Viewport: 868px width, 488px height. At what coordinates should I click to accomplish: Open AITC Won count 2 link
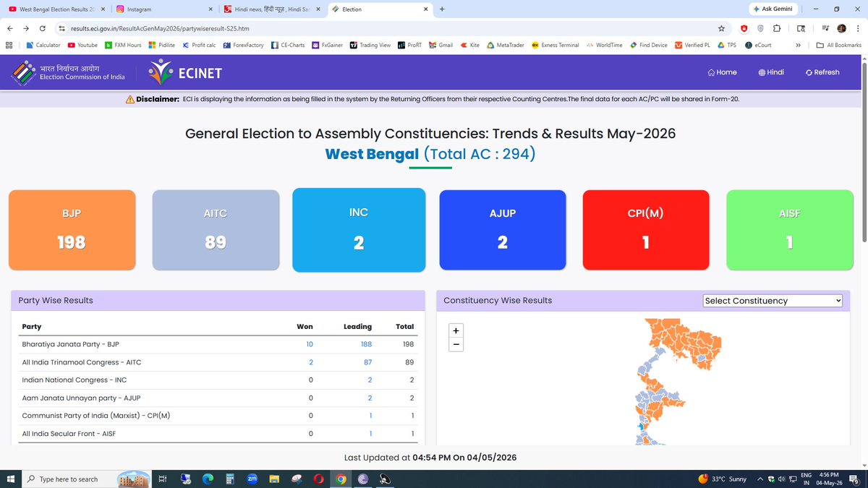311,362
